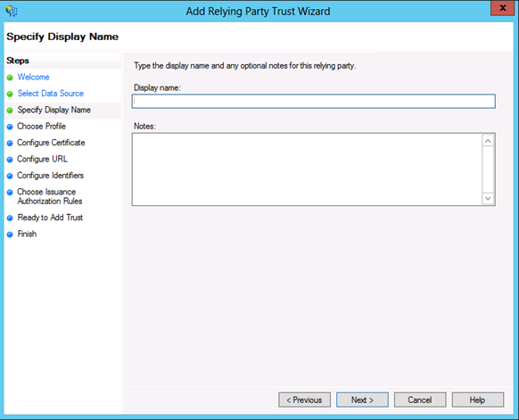Click inside the Notes text area
The image size is (519, 420).
tap(307, 169)
